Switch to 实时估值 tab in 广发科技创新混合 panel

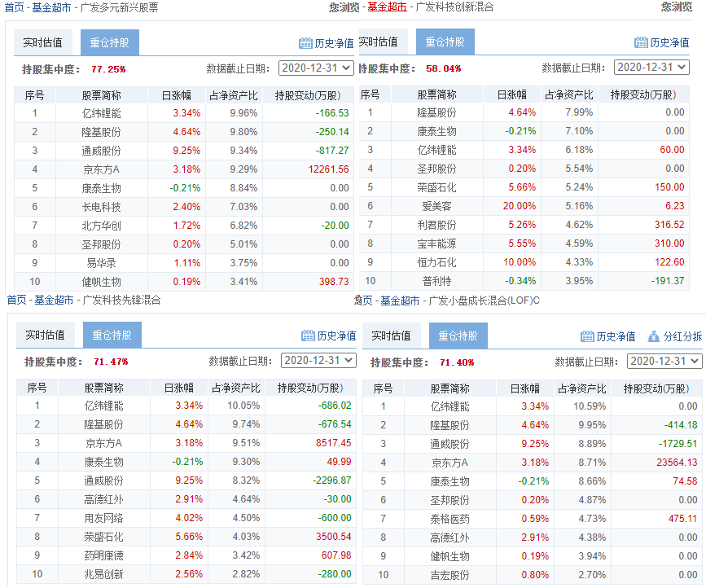pos(382,42)
